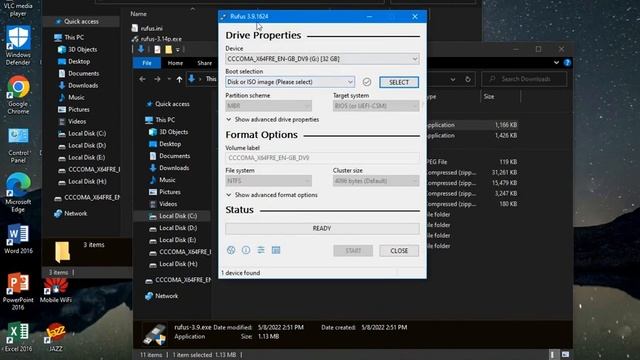Open Control Panel desktop icon
Screen dimensions: 640x360
coord(18,145)
